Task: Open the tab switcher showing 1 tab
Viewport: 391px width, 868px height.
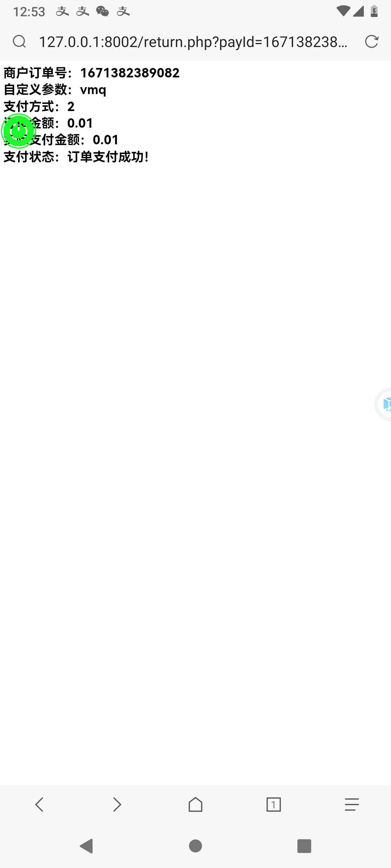Action: [274, 804]
